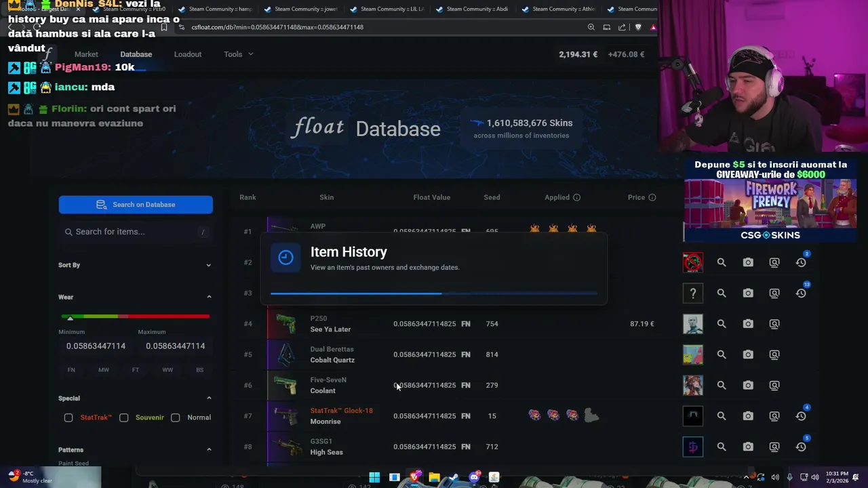The height and width of the screenshot is (488, 868).
Task: Select the FT wear preset
Action: (136, 370)
